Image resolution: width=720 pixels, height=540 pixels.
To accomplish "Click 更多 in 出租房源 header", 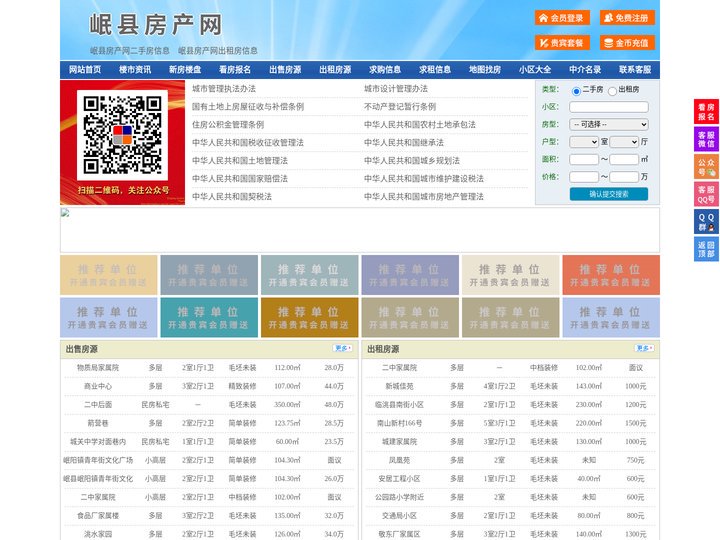I will pos(645,348).
